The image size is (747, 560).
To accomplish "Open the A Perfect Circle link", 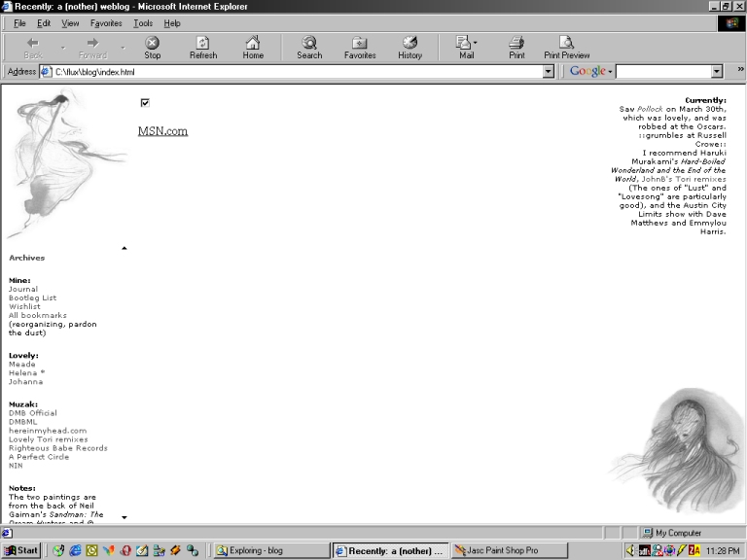I will click(39, 457).
